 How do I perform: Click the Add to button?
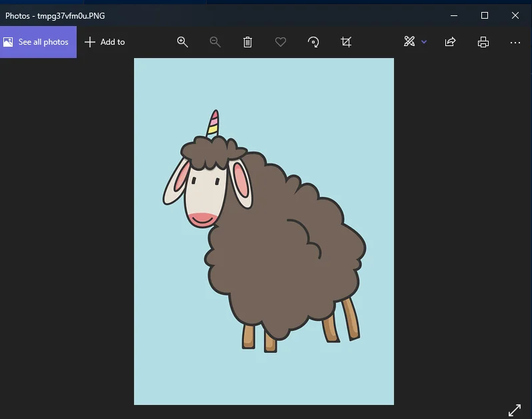click(x=105, y=42)
